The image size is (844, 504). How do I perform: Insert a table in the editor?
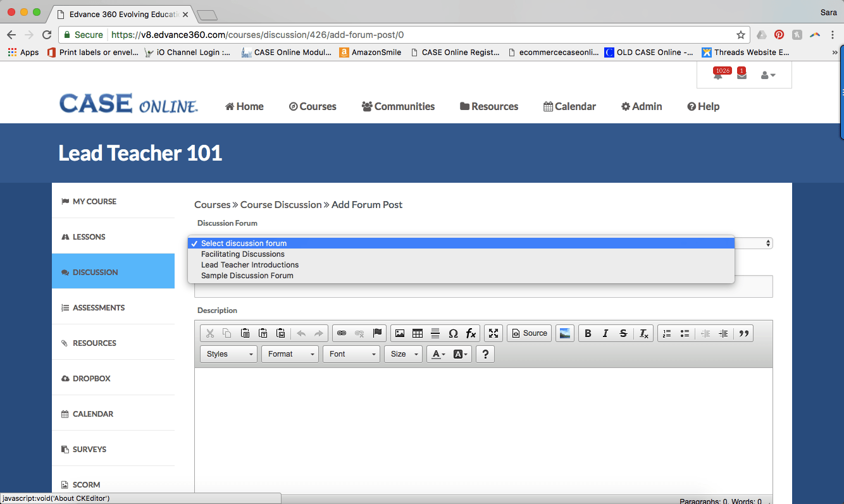point(418,333)
